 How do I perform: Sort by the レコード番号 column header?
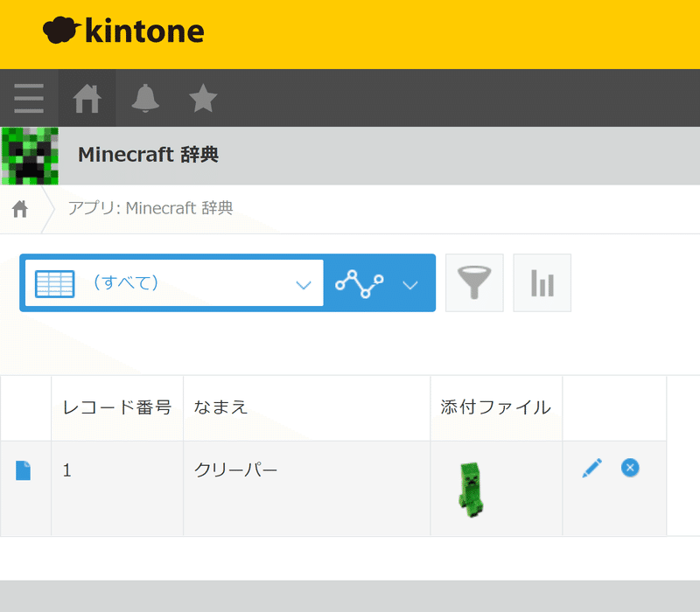(117, 407)
